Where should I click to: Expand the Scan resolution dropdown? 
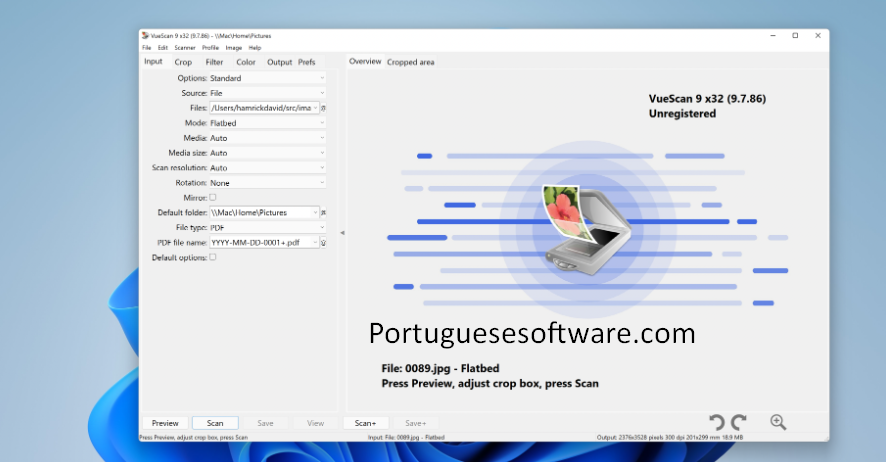pos(267,168)
